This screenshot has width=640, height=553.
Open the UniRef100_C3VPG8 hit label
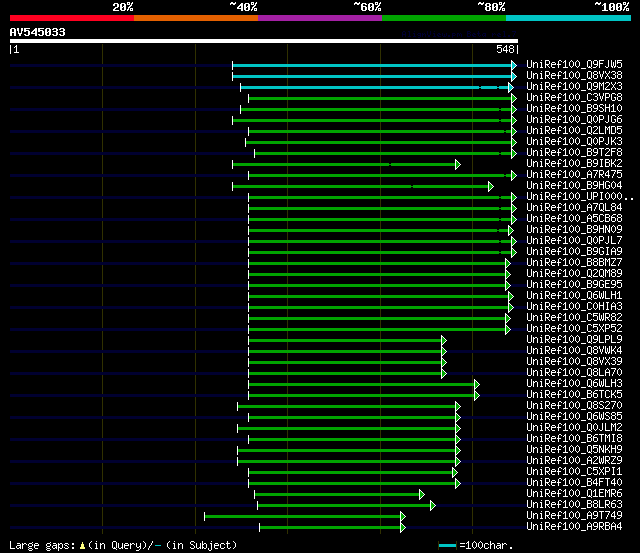[574, 97]
